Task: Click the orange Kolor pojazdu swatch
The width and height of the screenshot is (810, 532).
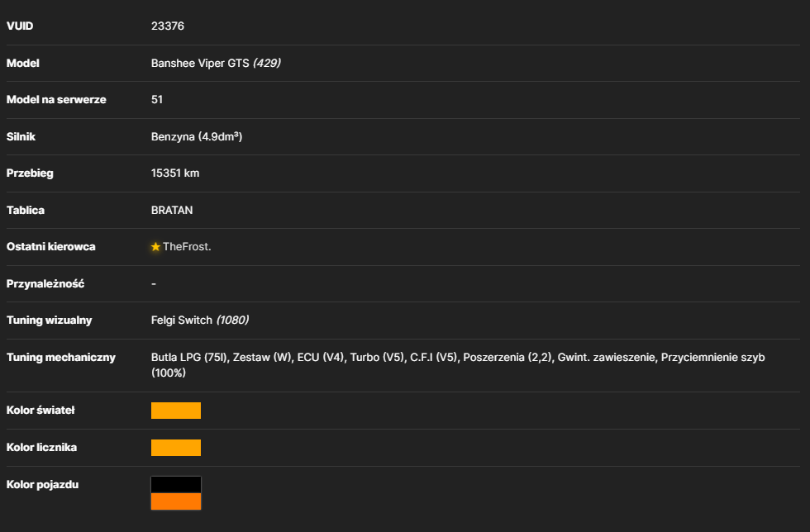Action: [x=175, y=501]
